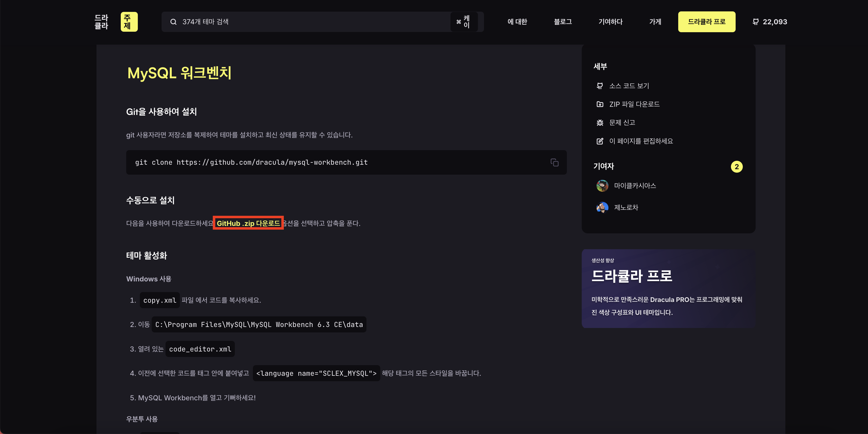868x434 pixels.
Task: Click the copy icon in git clone box
Action: pyautogui.click(x=554, y=163)
